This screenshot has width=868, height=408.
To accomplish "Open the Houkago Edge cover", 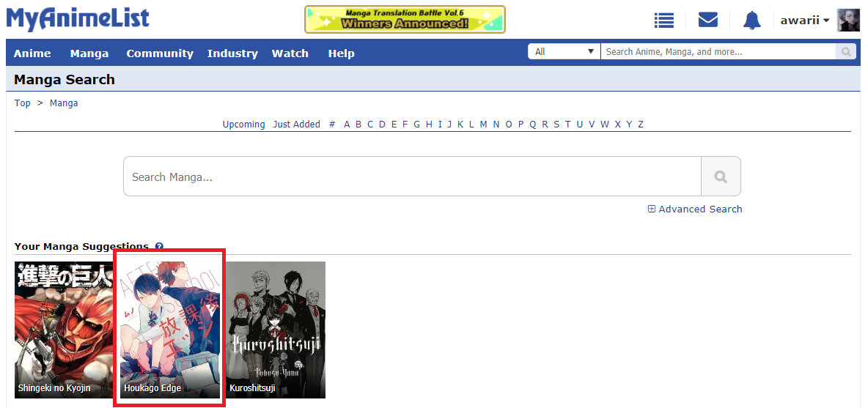I will pos(170,330).
